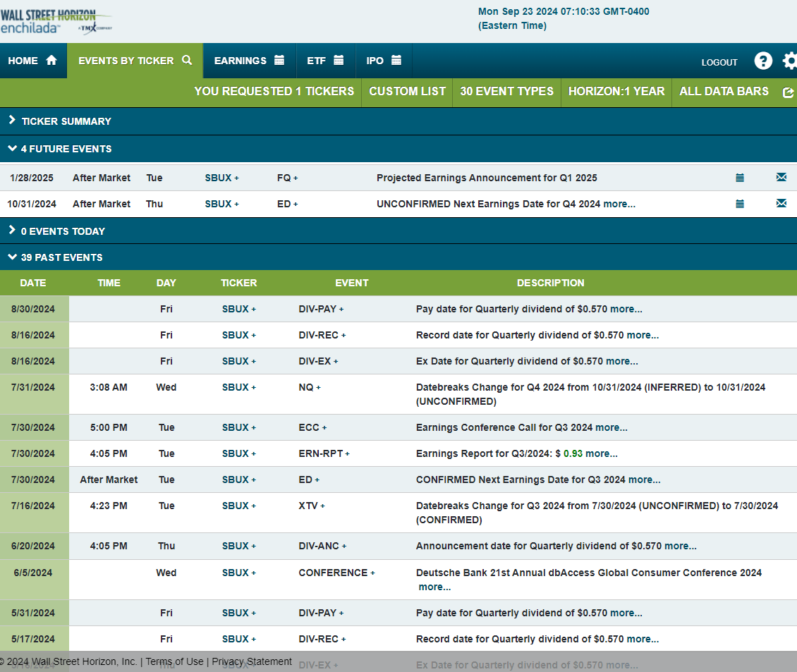
Task: Click more... on 8/30/2024 pay date description
Action: coord(626,309)
